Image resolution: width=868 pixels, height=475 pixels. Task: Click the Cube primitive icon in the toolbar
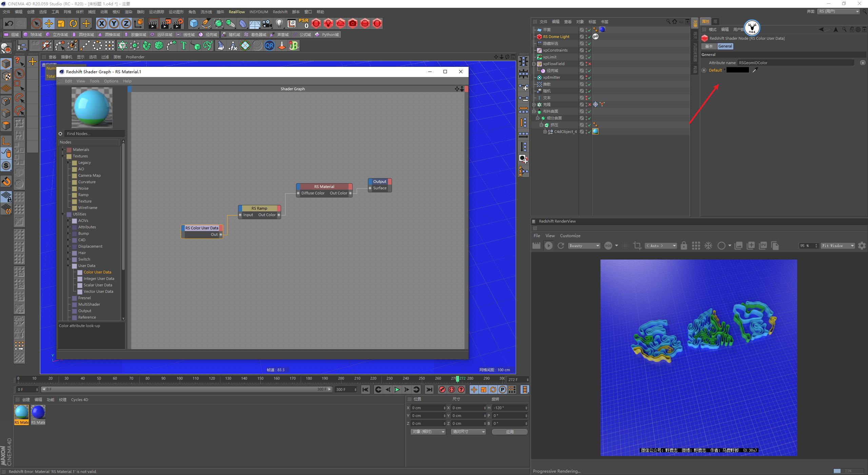point(194,23)
